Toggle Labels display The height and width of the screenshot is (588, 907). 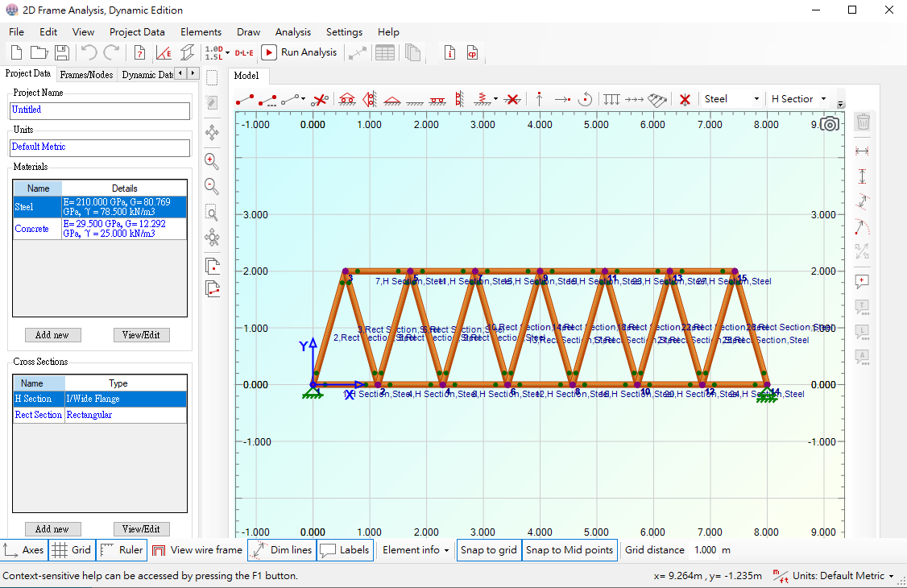pos(345,550)
